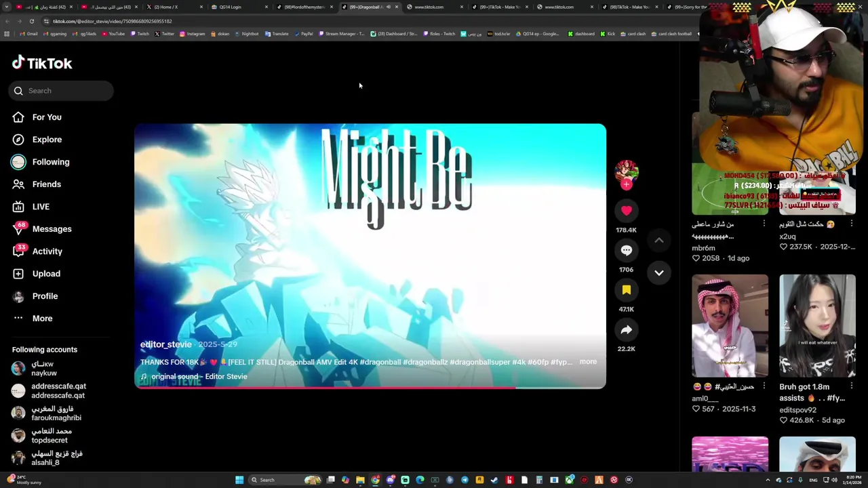Click the taskbar Search box
The image size is (868, 488).
click(285, 480)
